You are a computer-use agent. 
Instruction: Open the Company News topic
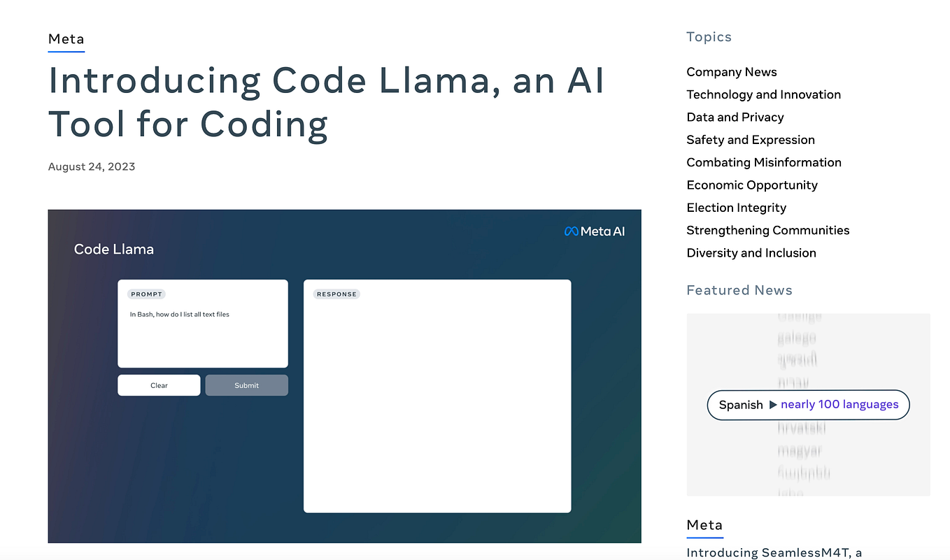[x=731, y=72]
